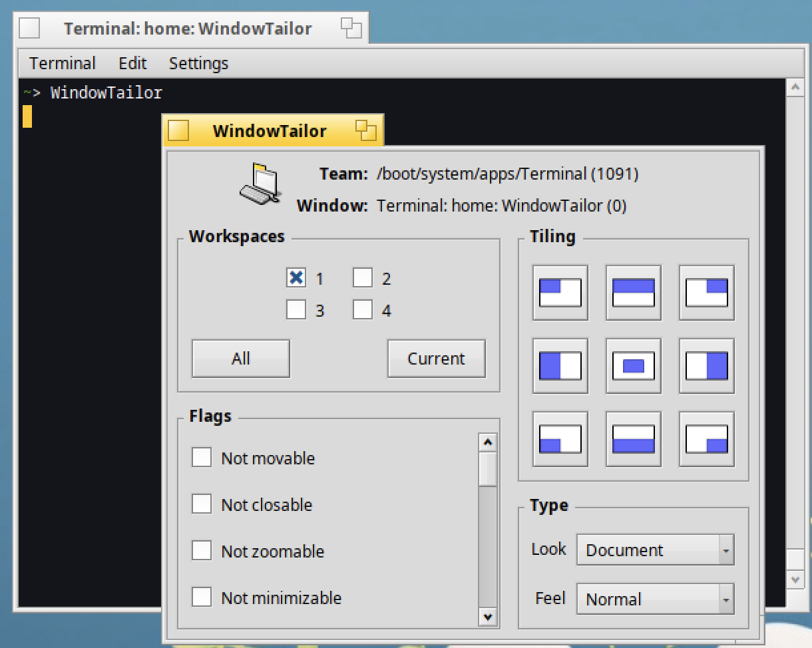The image size is (812, 648).
Task: Open the Edit menu in Terminal
Action: 132,63
